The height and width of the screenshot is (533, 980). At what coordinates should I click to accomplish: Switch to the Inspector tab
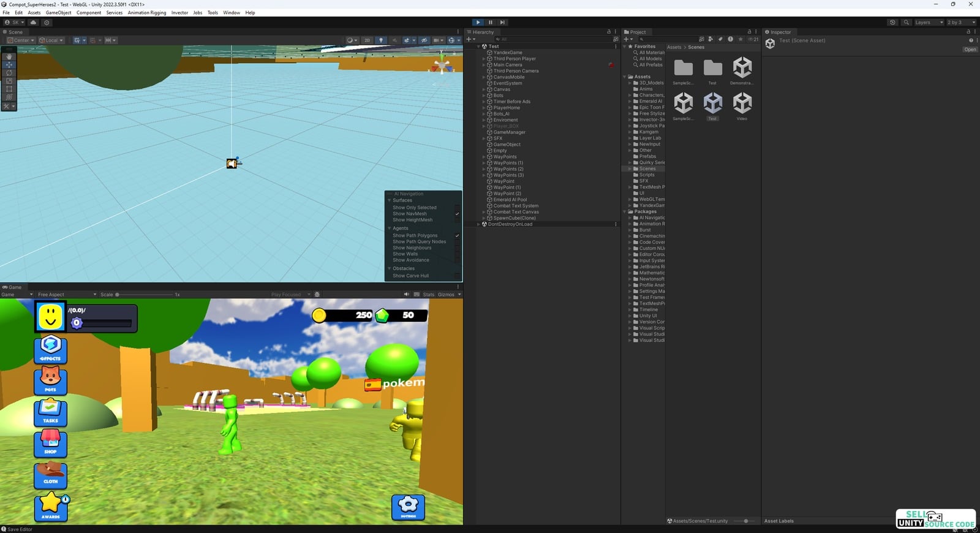780,32
